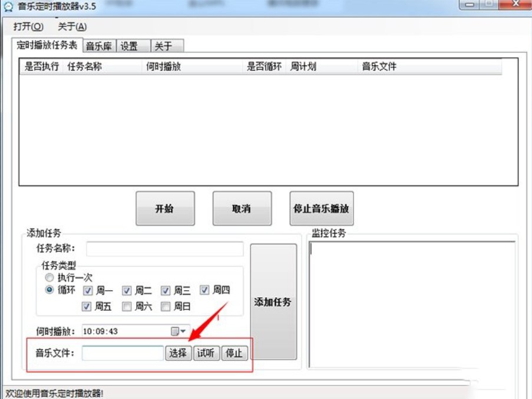Click the 取消 button
Viewport: 532px width, 399px height.
click(x=242, y=208)
